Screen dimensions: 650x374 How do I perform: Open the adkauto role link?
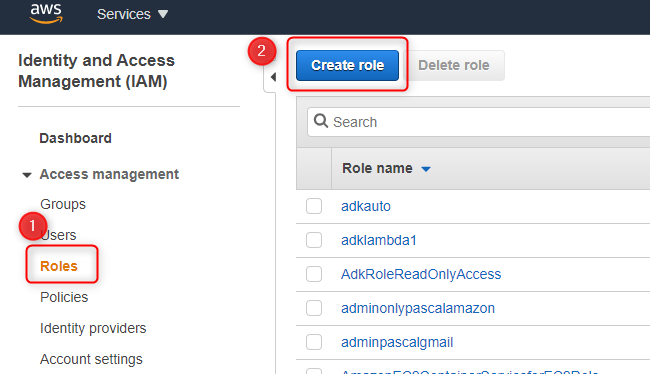click(366, 206)
